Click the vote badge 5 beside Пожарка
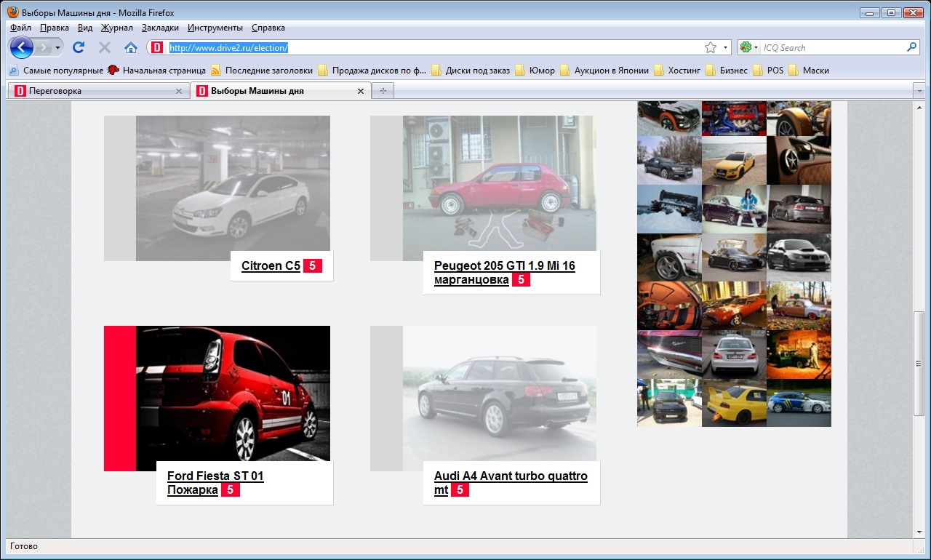This screenshot has height=560, width=931. [230, 490]
